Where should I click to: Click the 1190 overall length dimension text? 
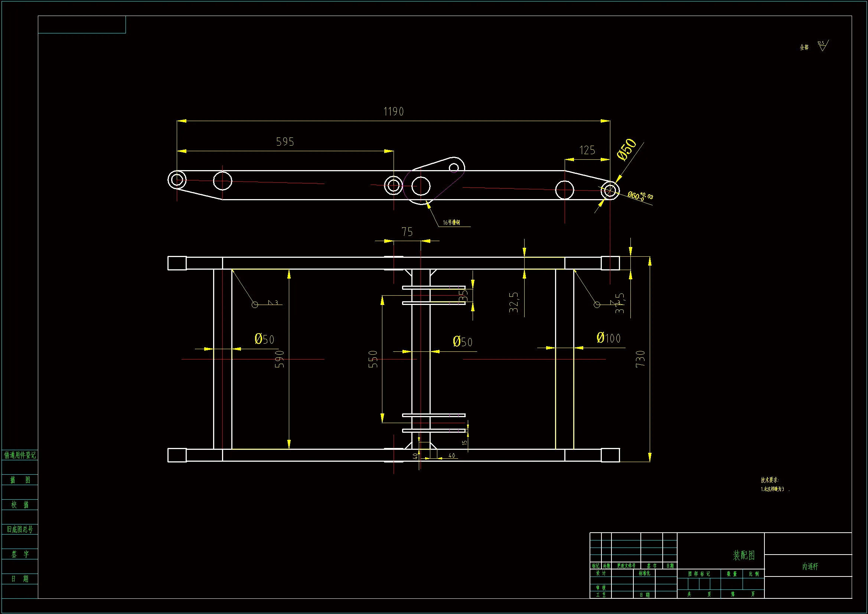click(394, 111)
